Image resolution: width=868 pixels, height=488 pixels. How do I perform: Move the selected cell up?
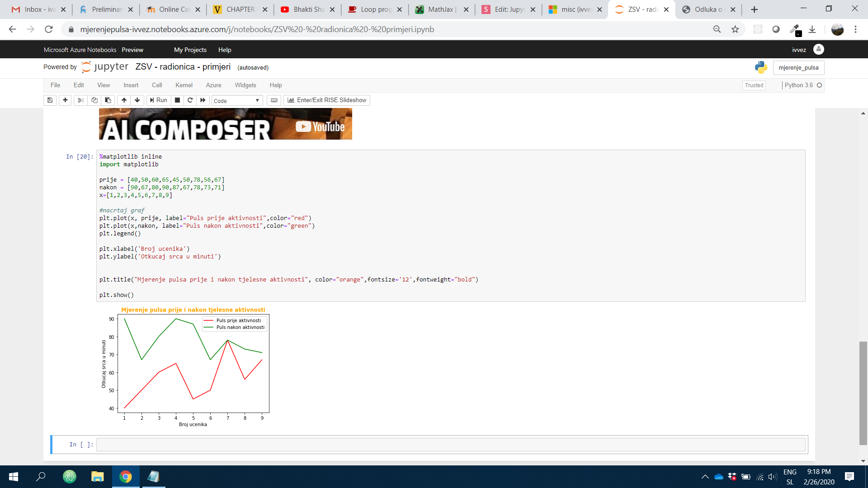(124, 100)
